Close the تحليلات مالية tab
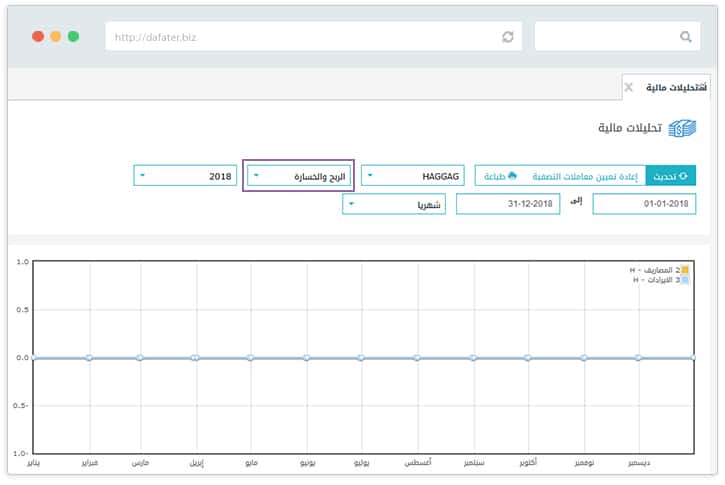725x485 pixels. 628,88
